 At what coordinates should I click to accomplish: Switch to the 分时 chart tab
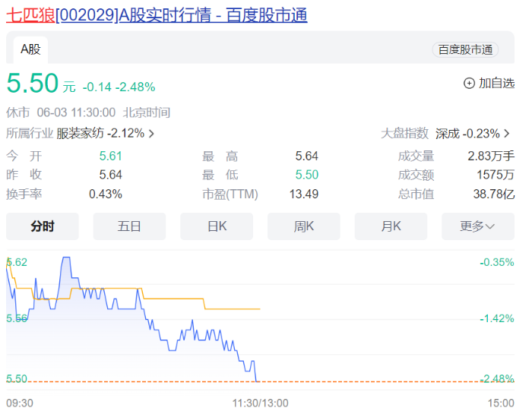click(x=43, y=226)
